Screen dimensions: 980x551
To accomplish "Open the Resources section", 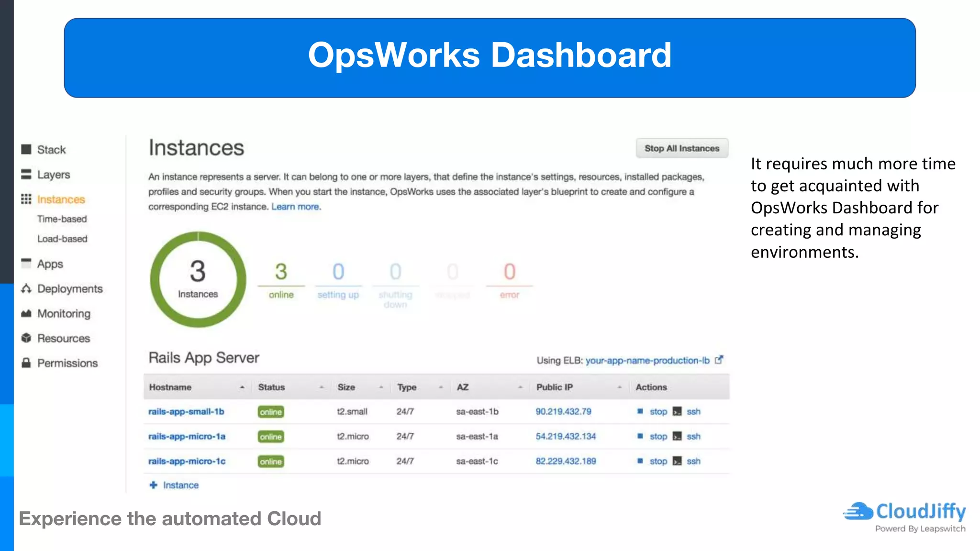I will pyautogui.click(x=64, y=339).
